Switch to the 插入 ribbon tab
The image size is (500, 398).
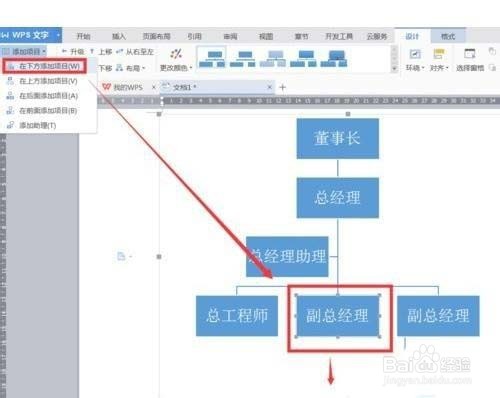[x=118, y=36]
